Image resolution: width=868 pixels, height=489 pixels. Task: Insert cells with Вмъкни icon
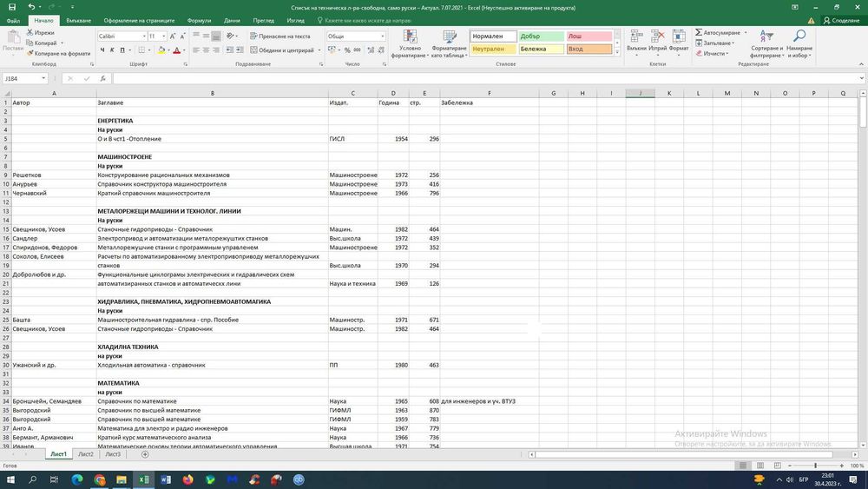636,41
